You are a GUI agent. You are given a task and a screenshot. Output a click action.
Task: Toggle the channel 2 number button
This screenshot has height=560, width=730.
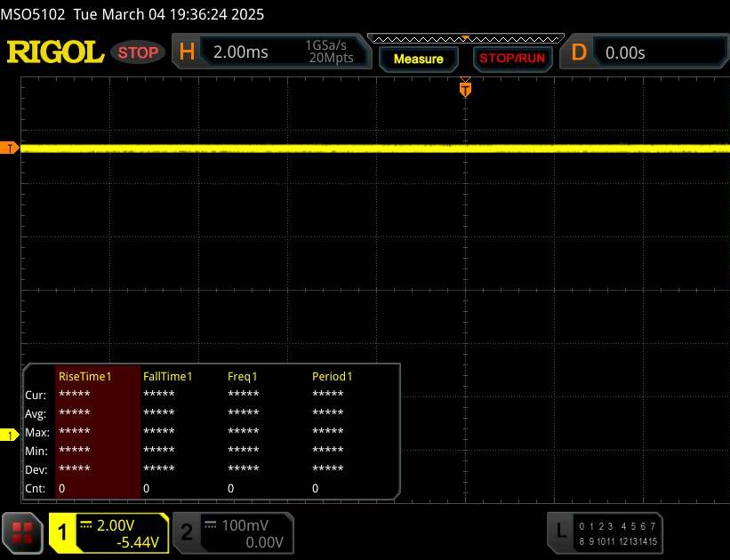click(187, 532)
